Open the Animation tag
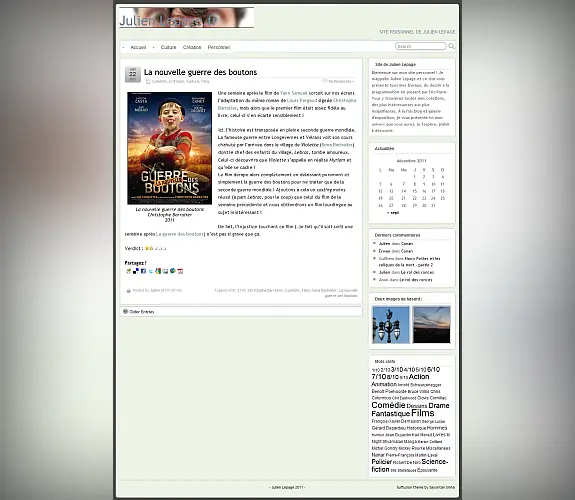The image size is (575, 500). [x=384, y=384]
